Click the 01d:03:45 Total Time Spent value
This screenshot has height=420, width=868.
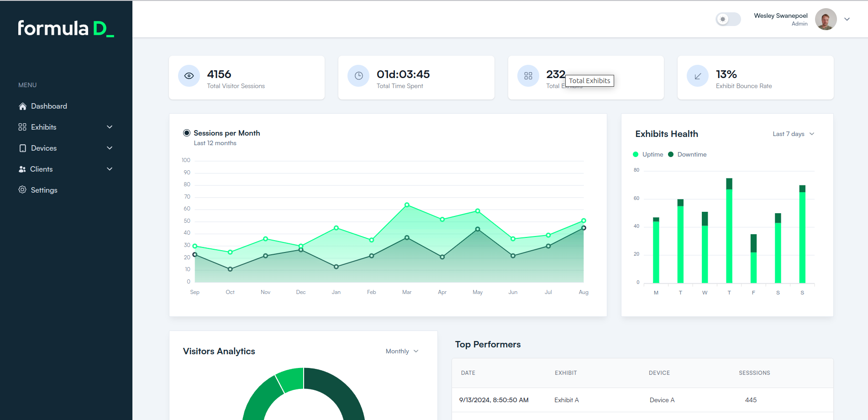click(403, 74)
